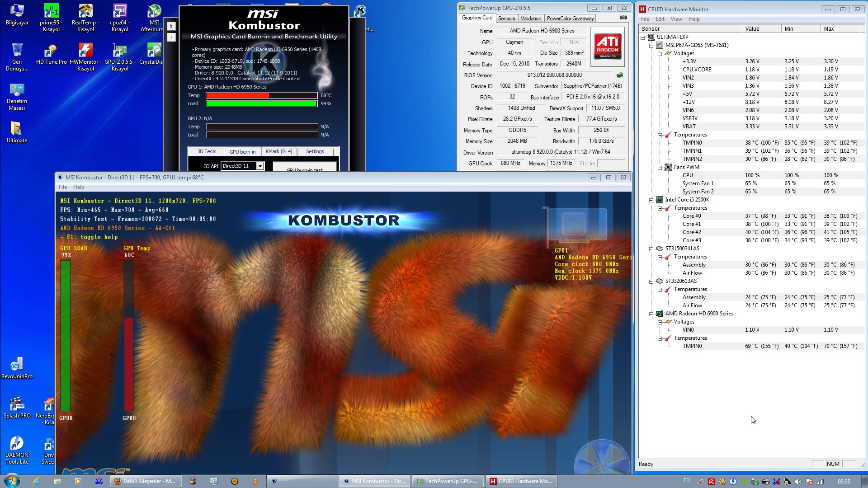Click the taskbar clock showing 00:35
This screenshot has width=868, height=488.
[844, 482]
